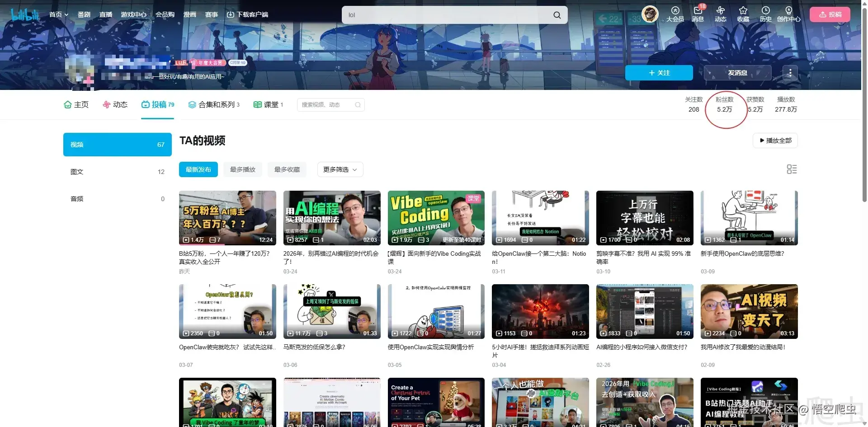This screenshot has height=427, width=868.
Task: Click 发消息 send message button
Action: point(737,73)
